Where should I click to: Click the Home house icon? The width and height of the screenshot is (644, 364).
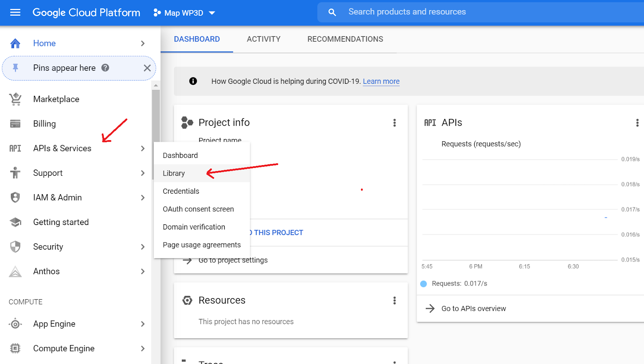click(15, 43)
